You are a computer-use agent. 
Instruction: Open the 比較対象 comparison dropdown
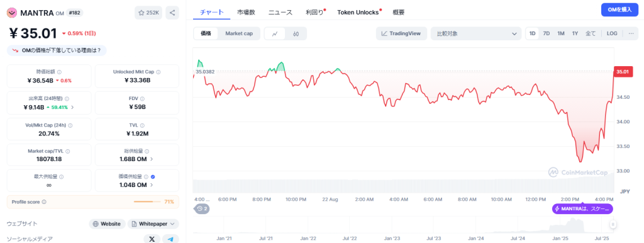pyautogui.click(x=476, y=34)
